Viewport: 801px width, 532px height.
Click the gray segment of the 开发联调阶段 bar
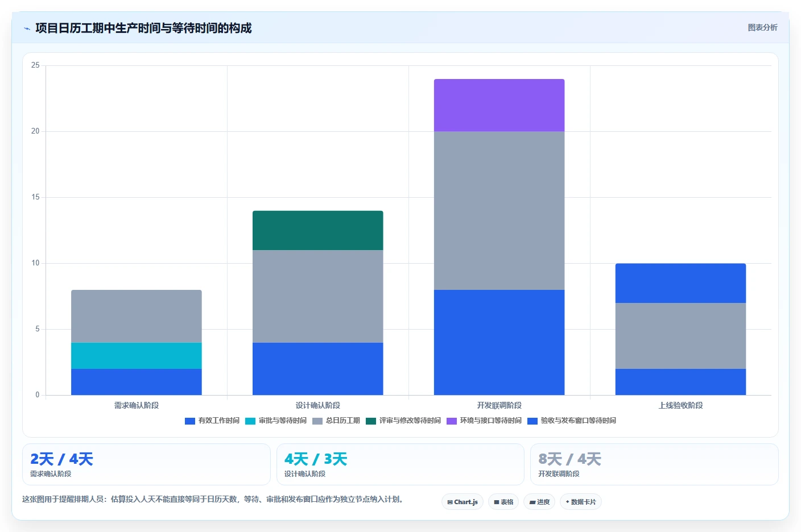click(x=499, y=211)
